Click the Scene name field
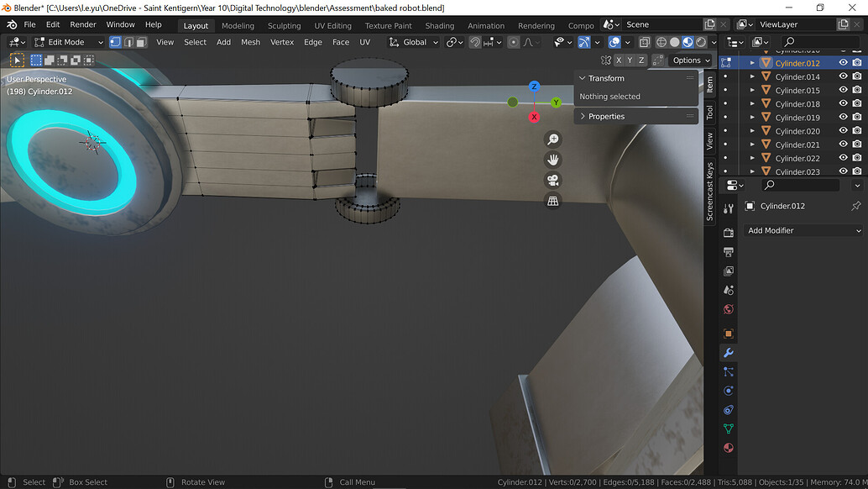 tap(663, 24)
